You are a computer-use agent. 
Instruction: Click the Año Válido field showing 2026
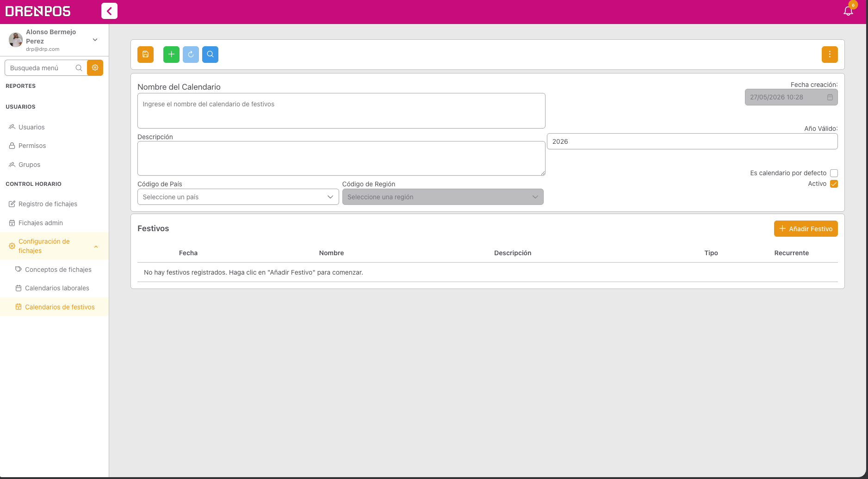[x=692, y=141]
